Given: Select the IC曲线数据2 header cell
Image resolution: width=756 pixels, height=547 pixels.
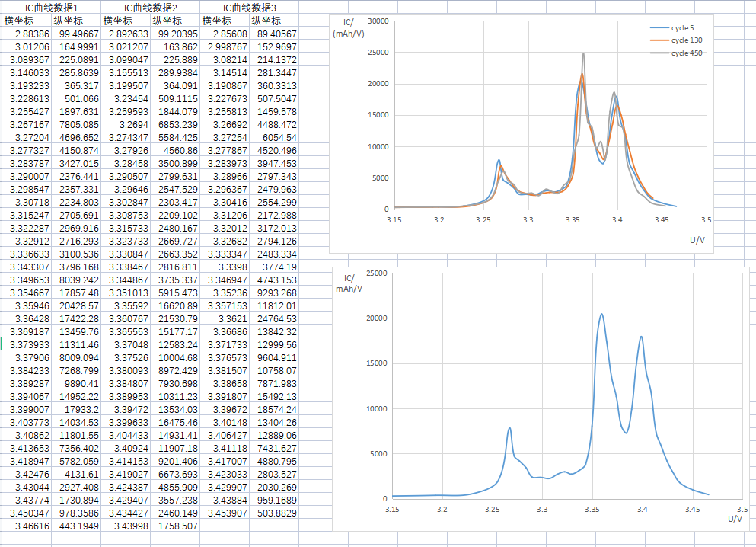Looking at the screenshot, I should (x=151, y=8).
